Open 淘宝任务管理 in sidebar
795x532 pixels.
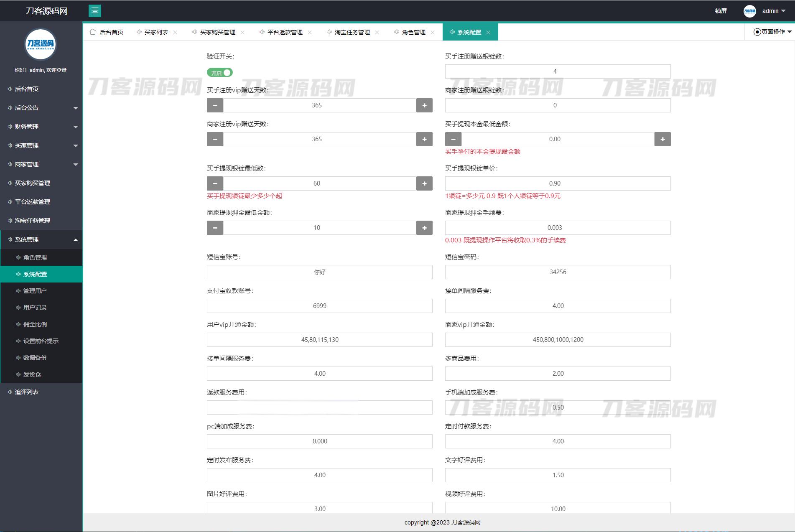41,221
